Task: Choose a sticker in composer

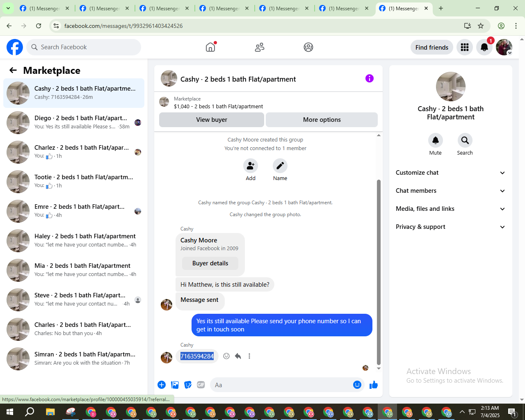Action: [188, 385]
